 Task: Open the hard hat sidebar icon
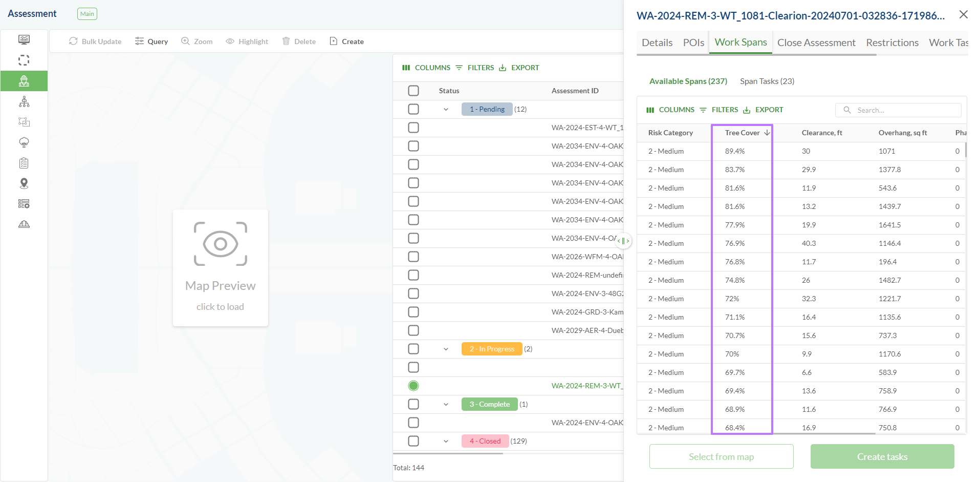tap(24, 224)
